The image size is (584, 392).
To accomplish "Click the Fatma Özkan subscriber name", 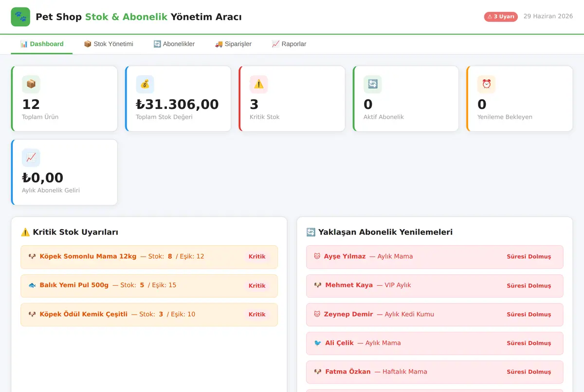I will point(348,372).
